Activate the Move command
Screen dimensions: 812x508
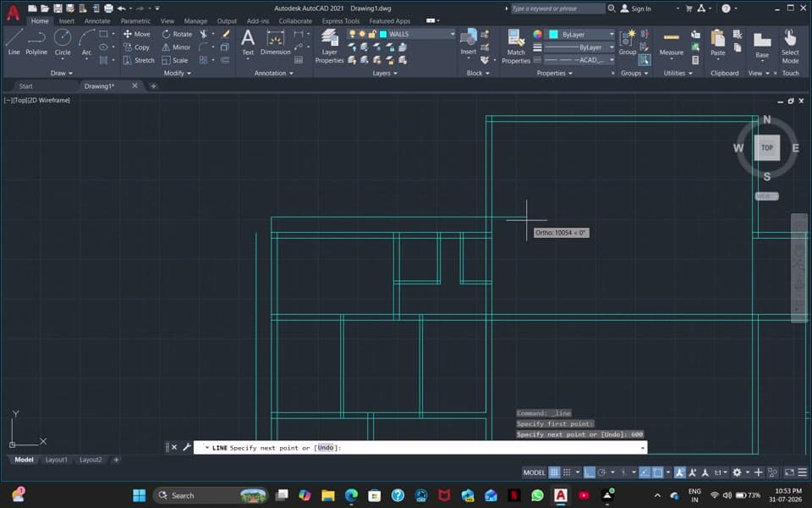point(137,34)
